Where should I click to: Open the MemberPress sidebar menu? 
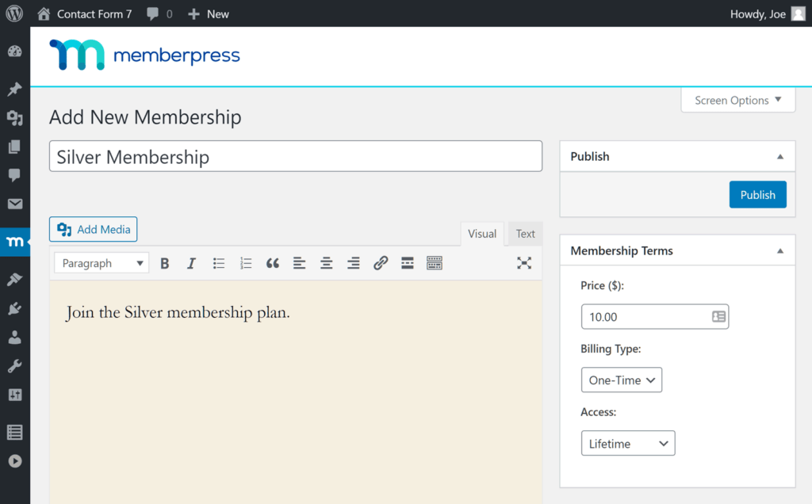tap(14, 242)
